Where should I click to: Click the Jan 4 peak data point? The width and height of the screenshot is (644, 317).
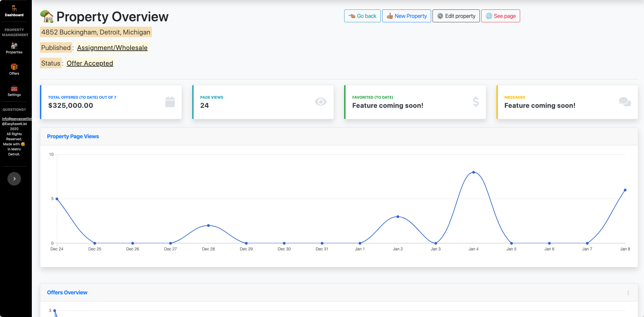pyautogui.click(x=473, y=172)
